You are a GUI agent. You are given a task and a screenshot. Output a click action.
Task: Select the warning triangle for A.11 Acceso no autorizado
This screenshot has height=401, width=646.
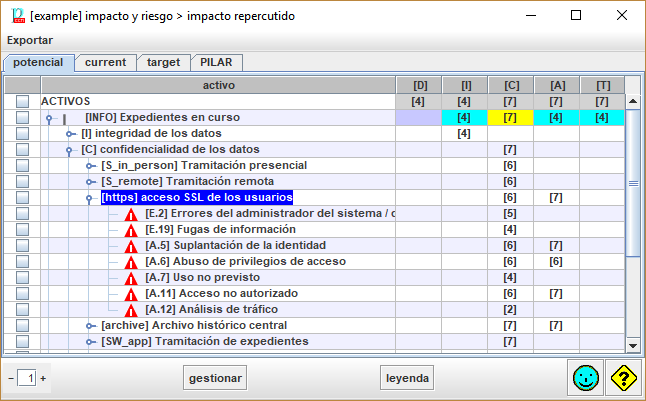coord(131,294)
